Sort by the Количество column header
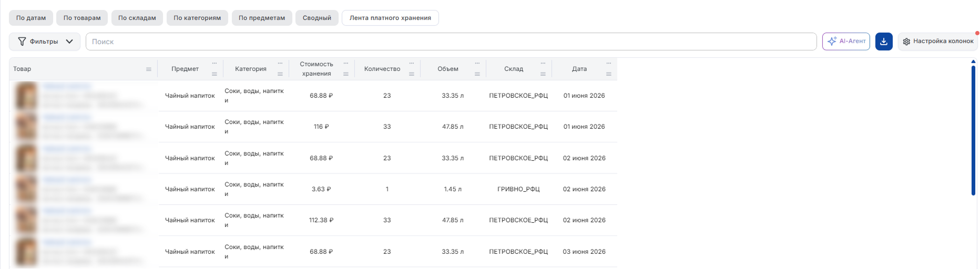The height and width of the screenshot is (269, 980). 382,69
